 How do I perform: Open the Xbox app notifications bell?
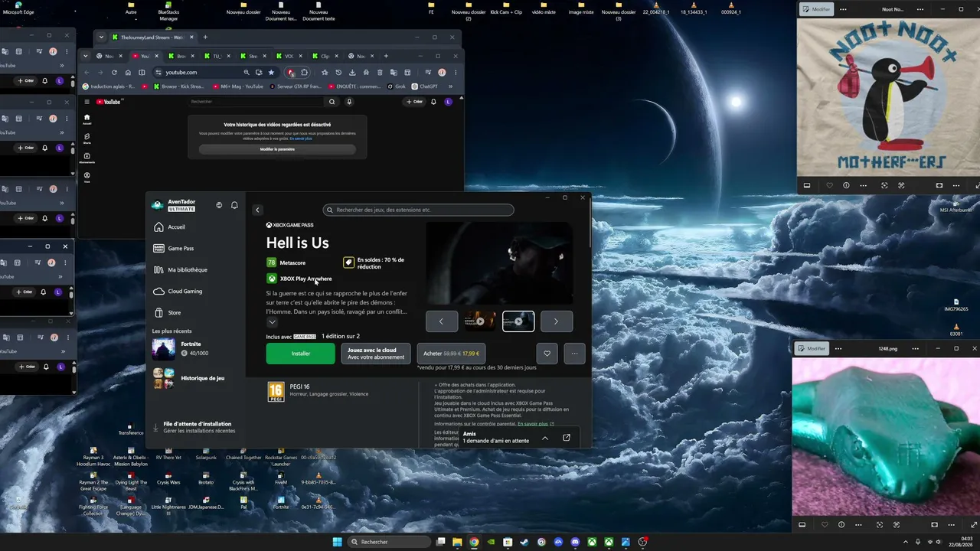(x=234, y=205)
